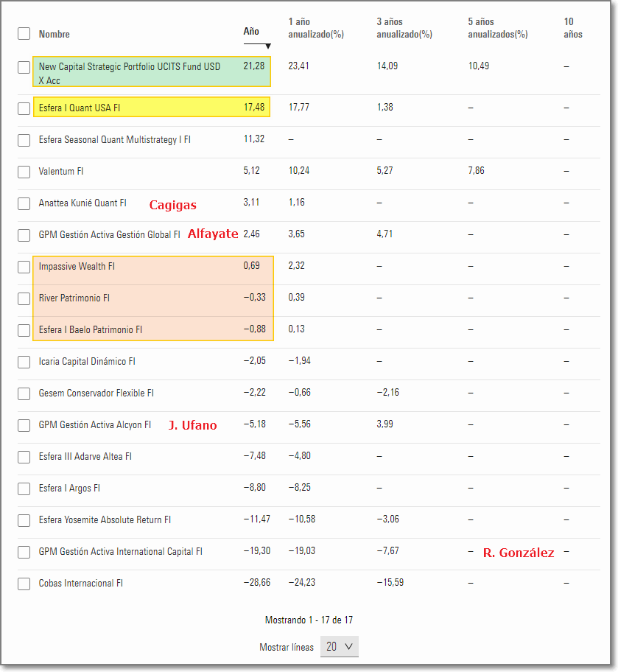The image size is (618, 672).
Task: Tick checkbox for Esfera Seasonal Quant Multistrategy
Action: point(24,140)
